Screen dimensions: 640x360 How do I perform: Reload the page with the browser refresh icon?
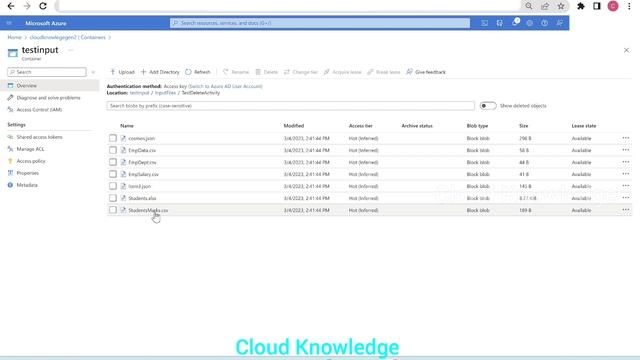click(43, 6)
